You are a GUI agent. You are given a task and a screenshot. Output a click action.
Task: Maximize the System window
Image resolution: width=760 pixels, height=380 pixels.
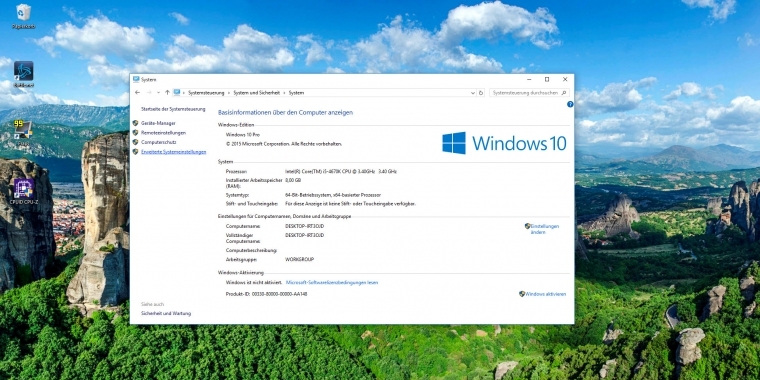[x=547, y=79]
